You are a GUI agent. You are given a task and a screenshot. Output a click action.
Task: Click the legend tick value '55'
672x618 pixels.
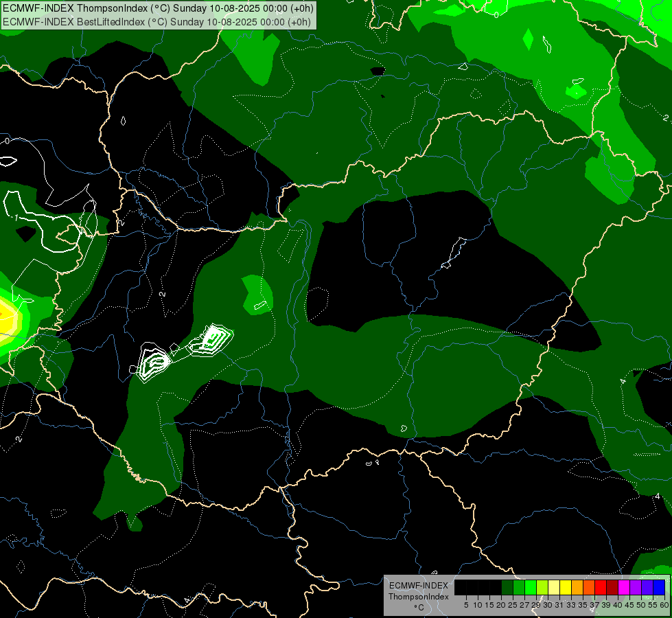[x=652, y=605]
